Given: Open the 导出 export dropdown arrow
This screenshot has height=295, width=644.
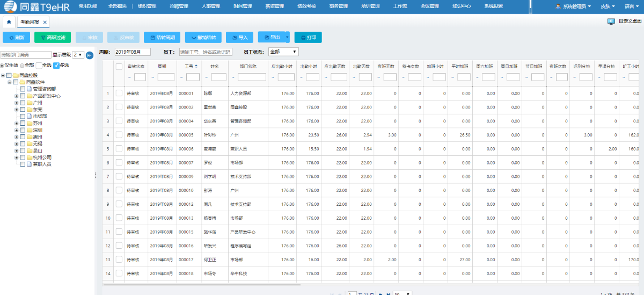Looking at the screenshot, I should click(x=287, y=38).
